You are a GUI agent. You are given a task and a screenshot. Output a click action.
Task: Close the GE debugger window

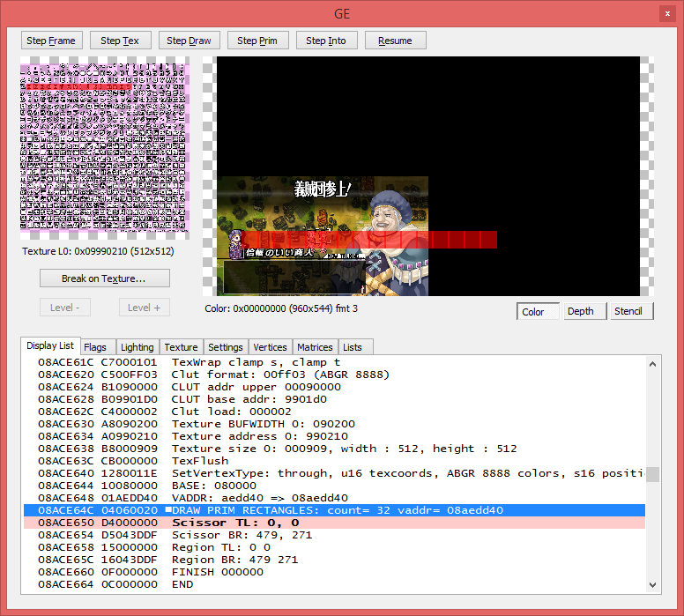point(665,12)
